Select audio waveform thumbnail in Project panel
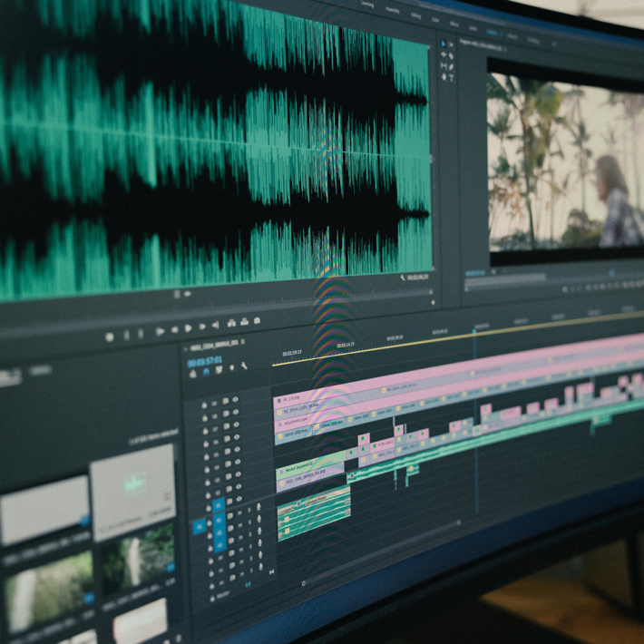This screenshot has width=644, height=644. click(133, 492)
